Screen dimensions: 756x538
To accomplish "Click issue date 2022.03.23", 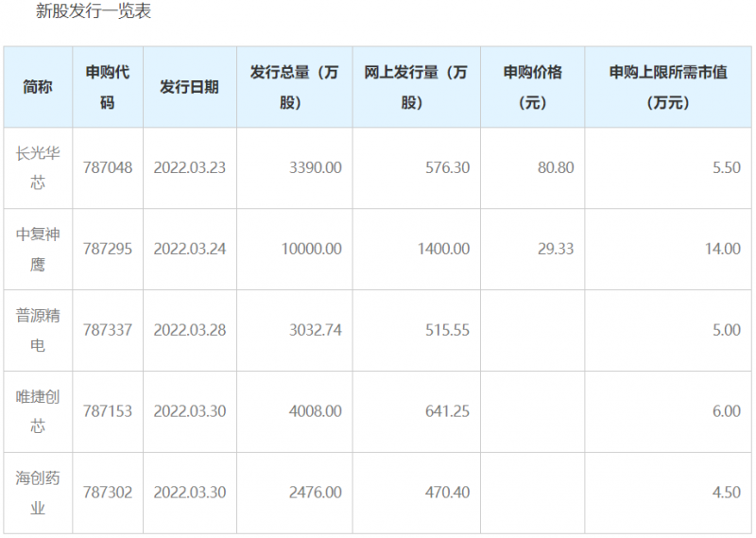I will [190, 168].
